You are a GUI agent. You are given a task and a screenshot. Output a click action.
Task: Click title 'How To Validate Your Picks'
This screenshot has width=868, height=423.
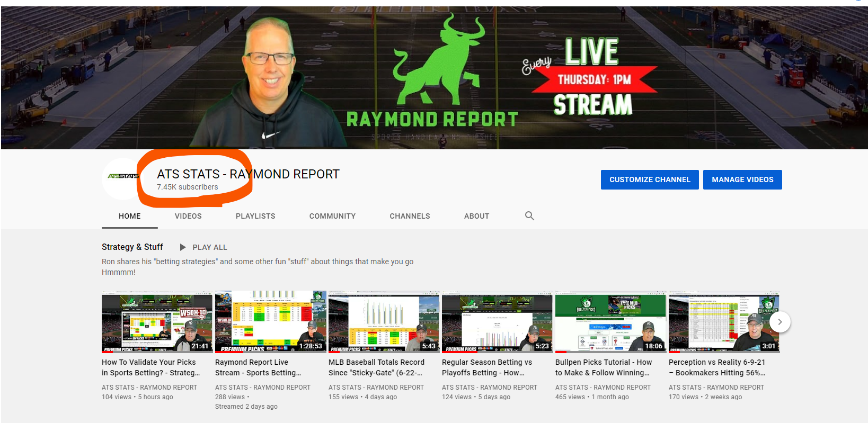pos(151,367)
